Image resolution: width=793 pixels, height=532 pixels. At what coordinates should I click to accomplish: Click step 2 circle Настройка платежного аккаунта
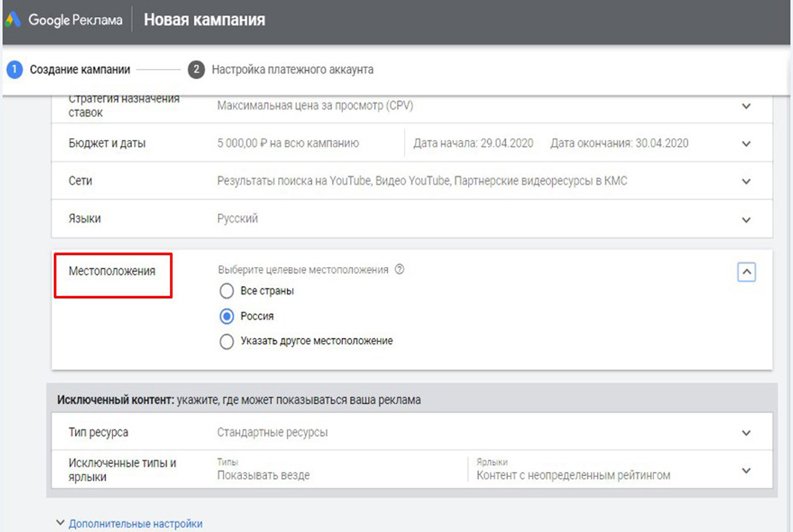pos(196,70)
